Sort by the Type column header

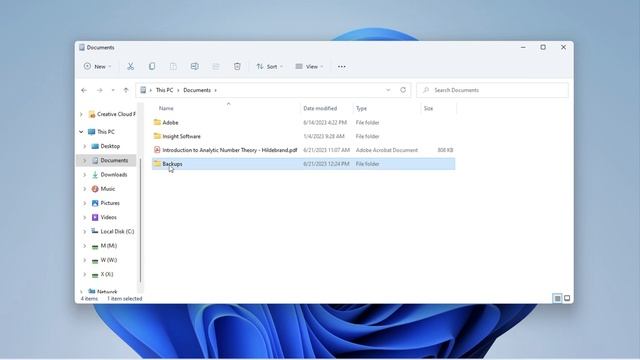coord(361,109)
